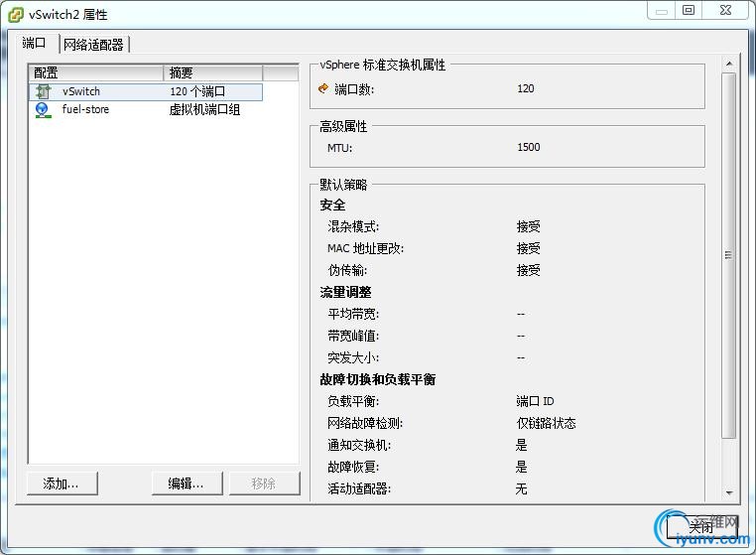Open the 网络适配器 tab
This screenshot has height=555, width=756.
(93, 45)
